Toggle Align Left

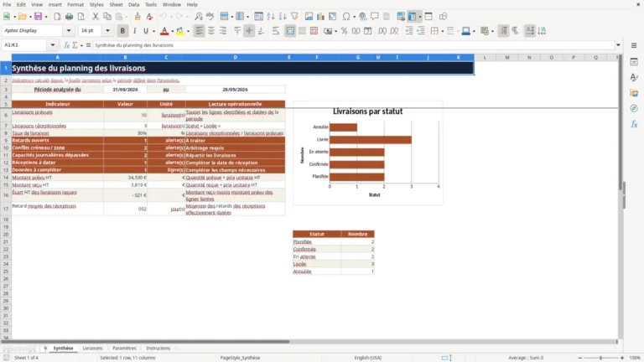tap(200, 31)
